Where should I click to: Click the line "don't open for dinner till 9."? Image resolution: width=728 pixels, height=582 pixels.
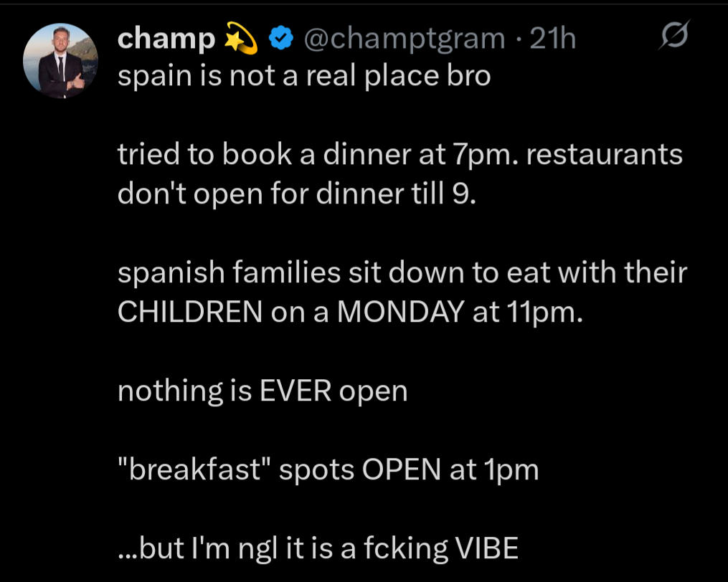point(296,194)
